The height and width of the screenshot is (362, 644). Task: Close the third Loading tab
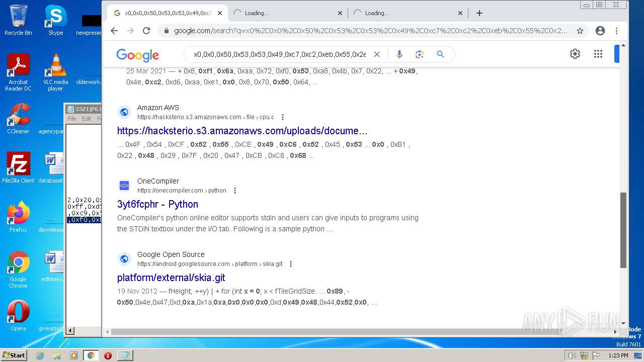pos(460,13)
